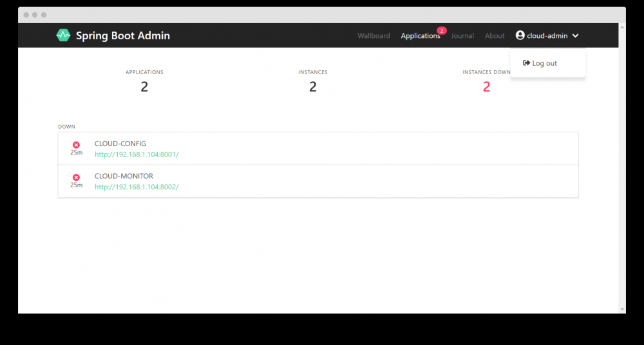Click the first window control dot in title bar

pyautogui.click(x=26, y=15)
